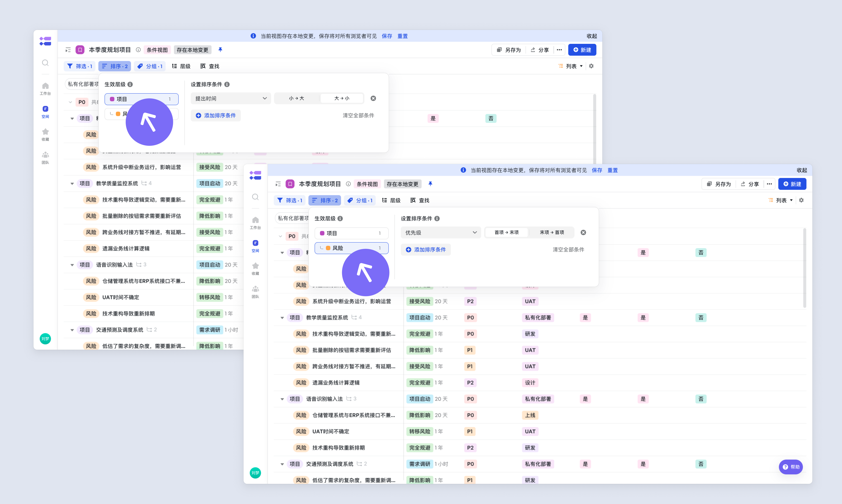Screen dimensions: 842x504
Task: Select 小→大 sort direction in the back window
Action: click(x=296, y=98)
